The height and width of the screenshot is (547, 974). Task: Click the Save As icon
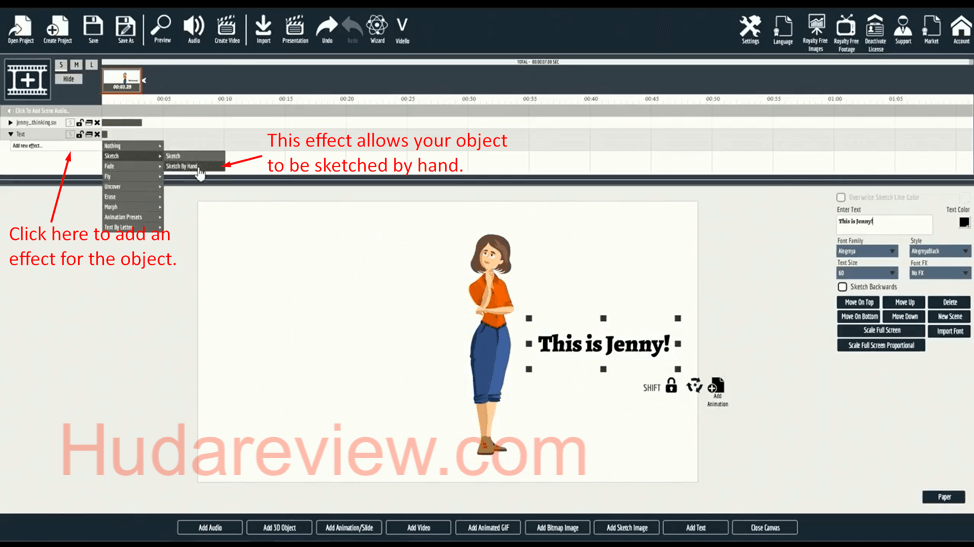tap(125, 29)
